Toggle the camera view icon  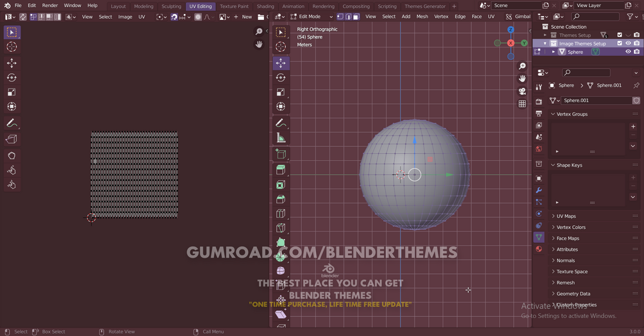(x=522, y=91)
